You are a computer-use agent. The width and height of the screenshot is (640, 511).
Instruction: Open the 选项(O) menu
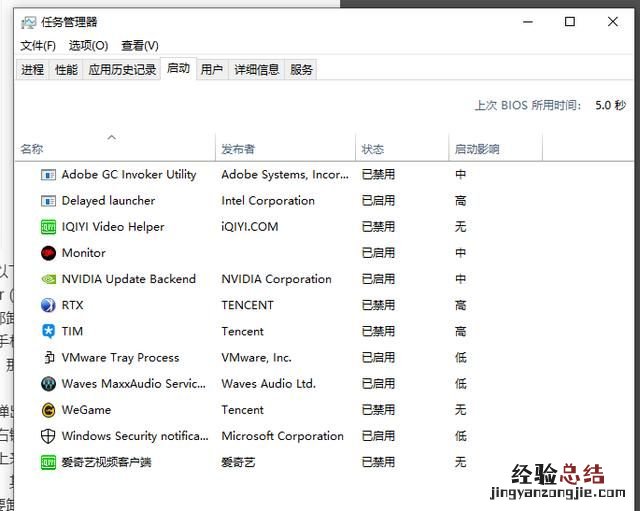click(x=88, y=45)
